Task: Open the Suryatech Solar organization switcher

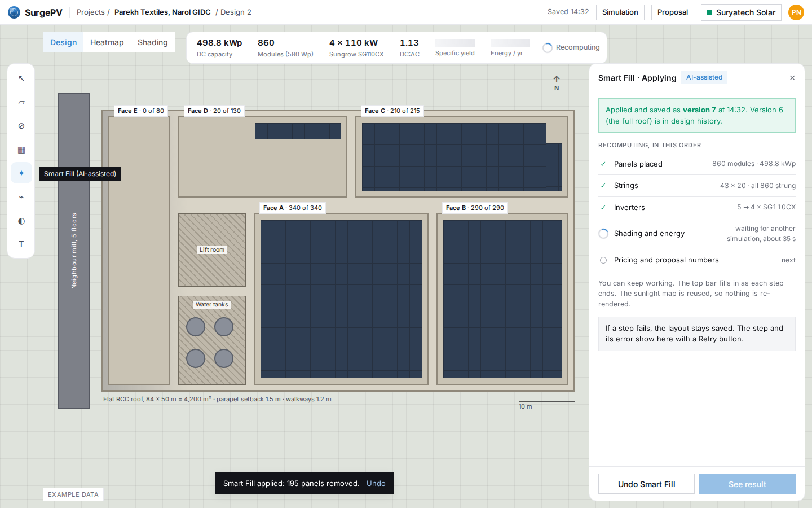Action: (741, 12)
